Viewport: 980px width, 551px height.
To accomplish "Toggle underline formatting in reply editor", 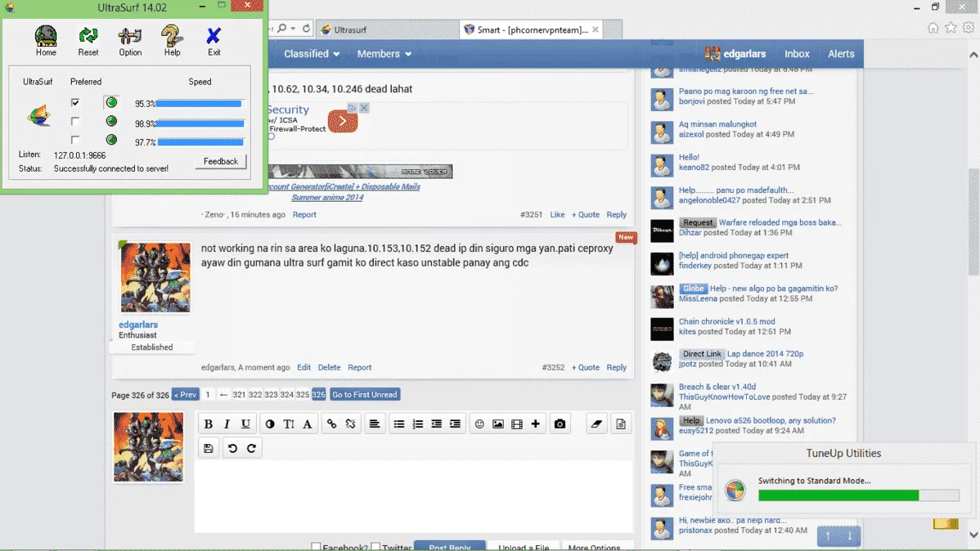I will tap(245, 423).
